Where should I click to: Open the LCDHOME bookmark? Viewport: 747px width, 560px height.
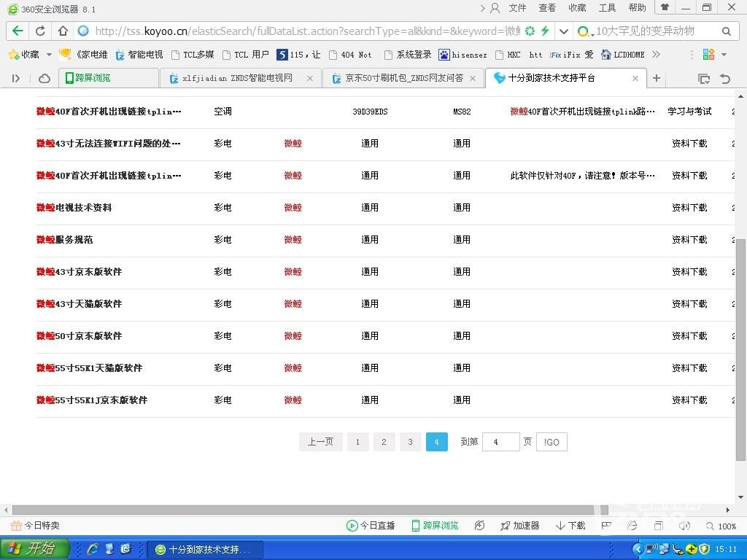pos(623,55)
